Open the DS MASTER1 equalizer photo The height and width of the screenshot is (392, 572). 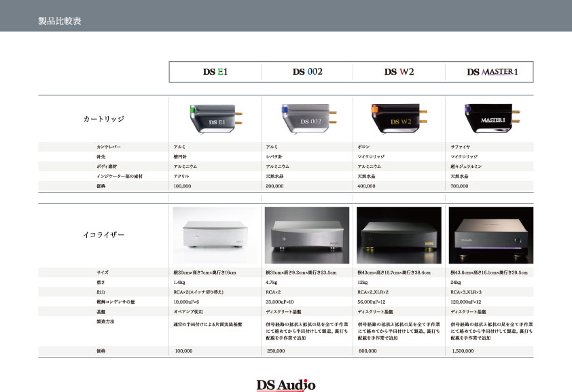pyautogui.click(x=491, y=235)
